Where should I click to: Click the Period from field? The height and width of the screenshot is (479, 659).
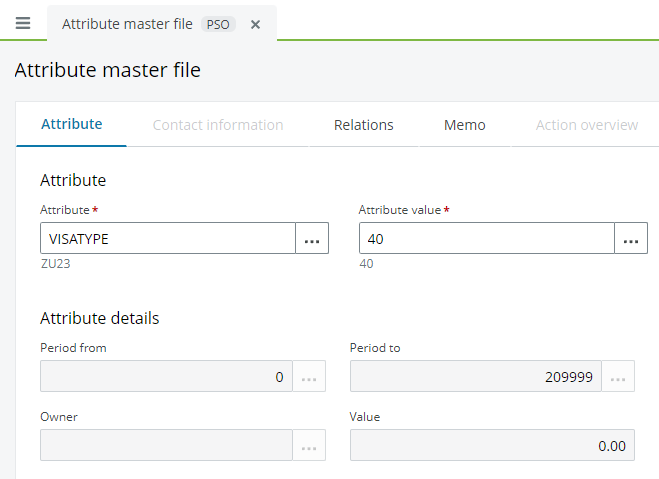166,377
